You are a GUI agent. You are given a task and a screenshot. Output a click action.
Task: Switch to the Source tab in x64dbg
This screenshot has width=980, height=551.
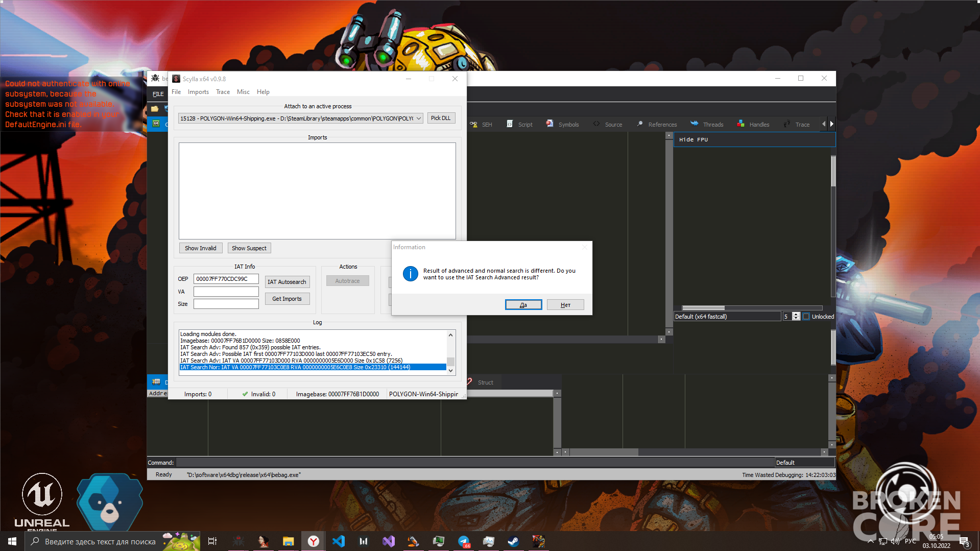(x=608, y=125)
